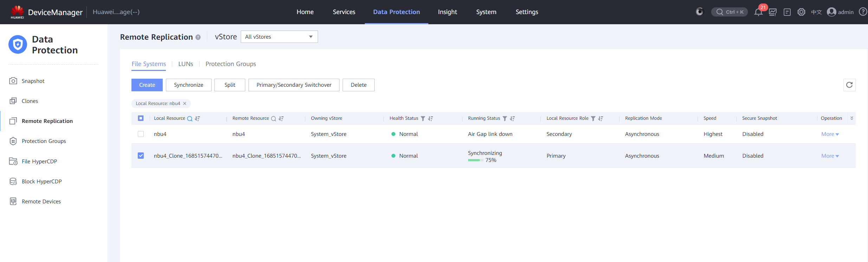Remove the Local Resource nbu4 filter tag
The image size is (868, 262).
184,104
